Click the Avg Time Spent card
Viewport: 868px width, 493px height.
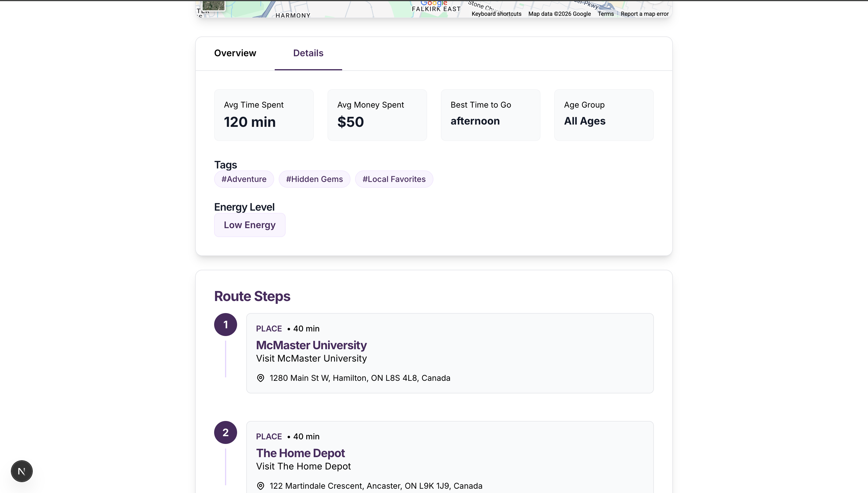[263, 115]
